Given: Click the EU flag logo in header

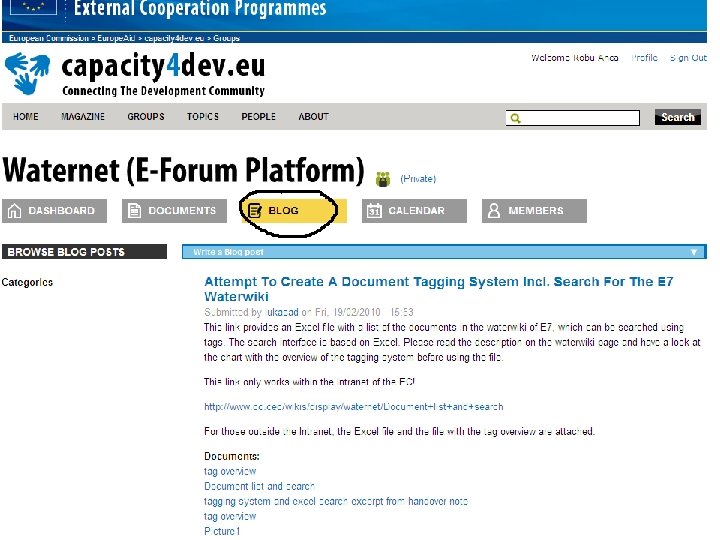Looking at the screenshot, I should point(33,6).
